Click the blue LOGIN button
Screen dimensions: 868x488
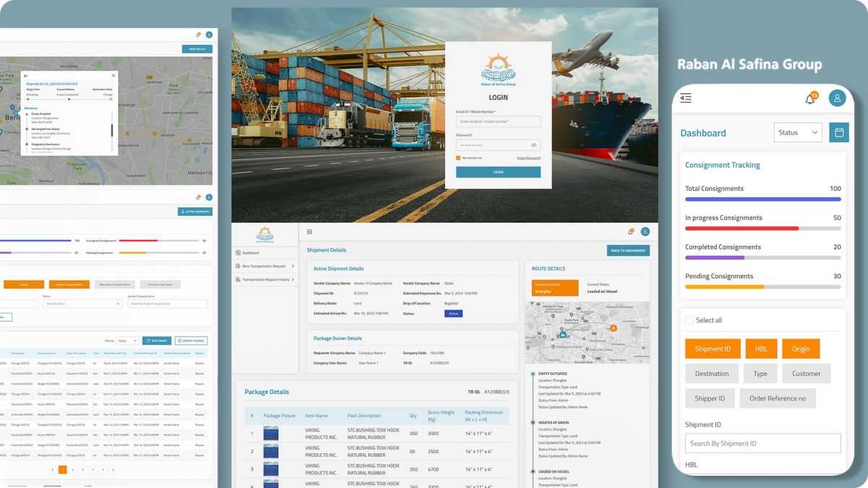tap(498, 172)
